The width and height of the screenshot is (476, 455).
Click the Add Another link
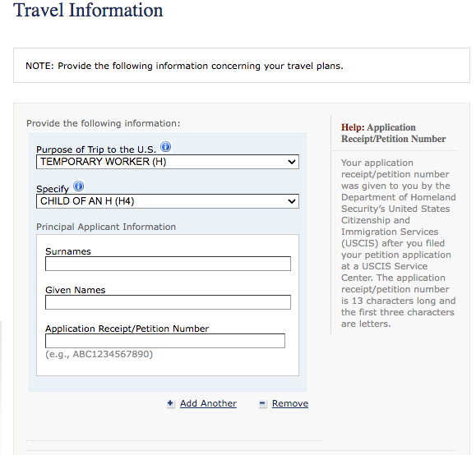click(x=208, y=403)
